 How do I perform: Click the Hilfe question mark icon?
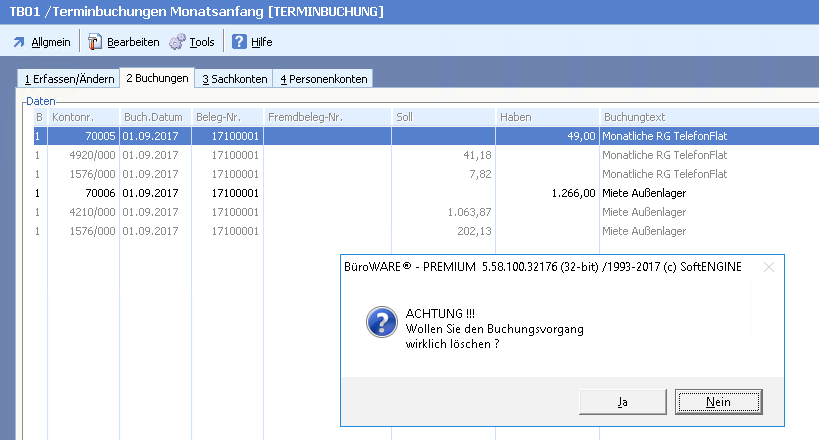[x=240, y=42]
